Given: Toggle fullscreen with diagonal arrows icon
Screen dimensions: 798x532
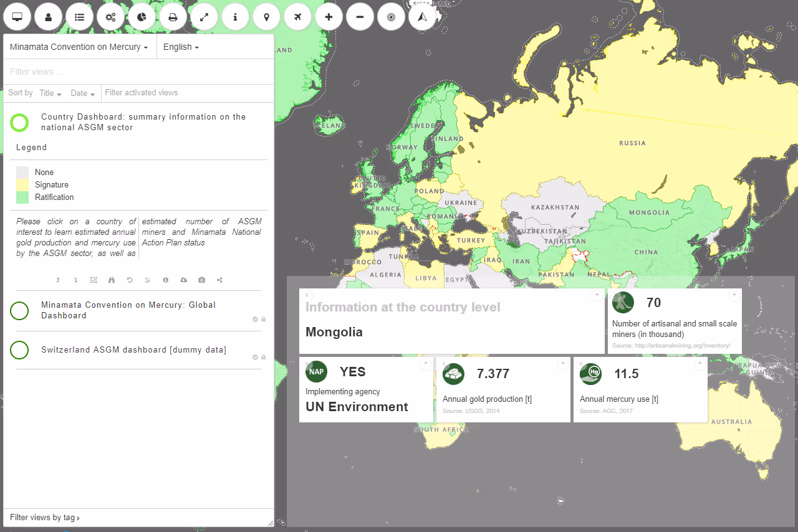Looking at the screenshot, I should point(204,17).
